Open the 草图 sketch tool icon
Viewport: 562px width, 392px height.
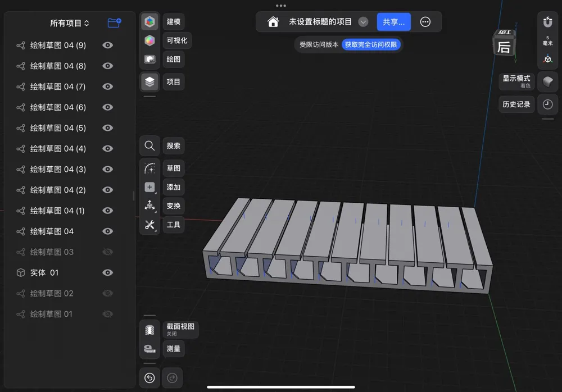(x=149, y=168)
